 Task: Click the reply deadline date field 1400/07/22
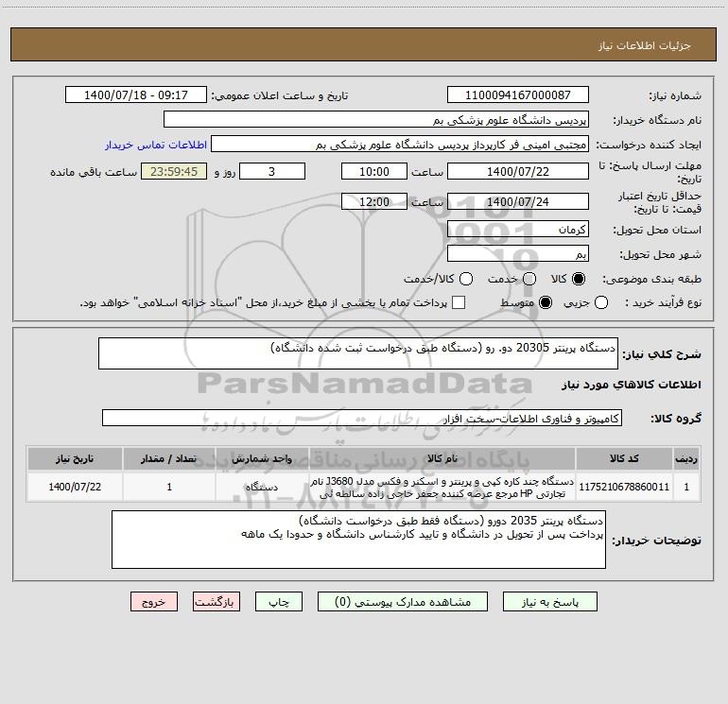pos(518,171)
